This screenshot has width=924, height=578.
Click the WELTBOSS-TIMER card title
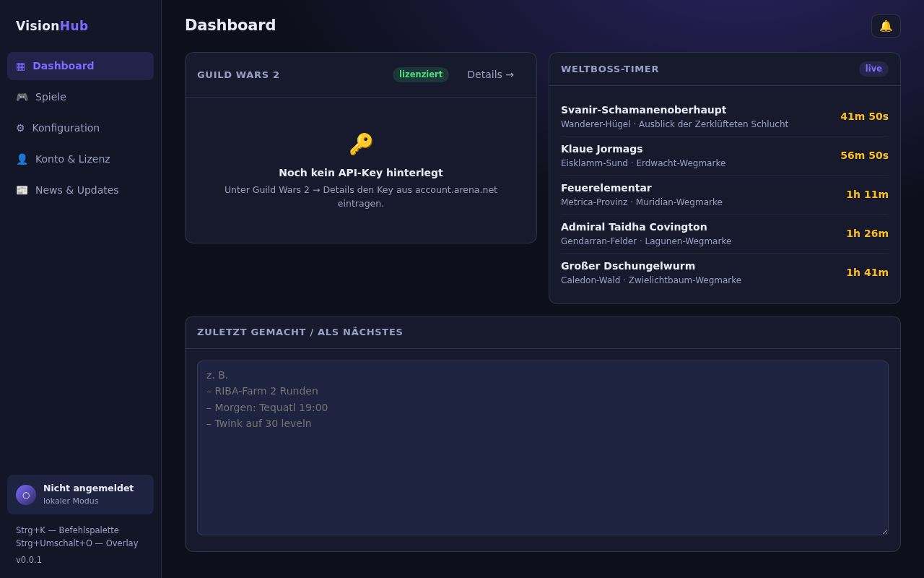pyautogui.click(x=610, y=69)
